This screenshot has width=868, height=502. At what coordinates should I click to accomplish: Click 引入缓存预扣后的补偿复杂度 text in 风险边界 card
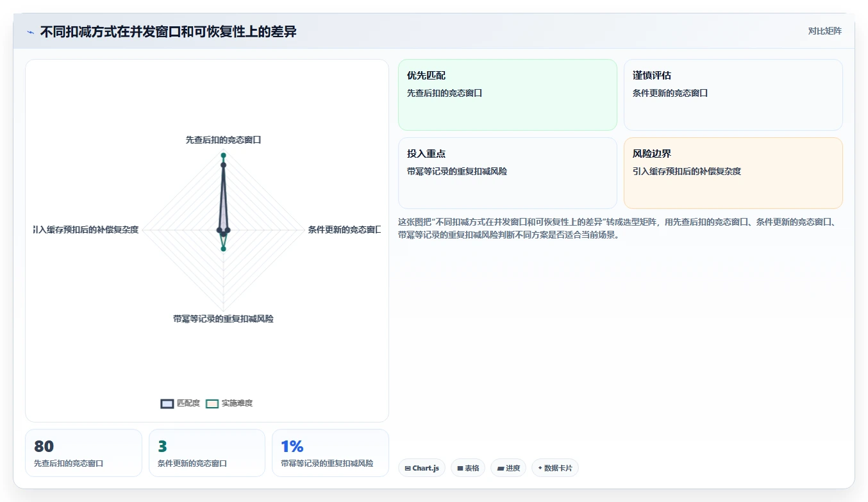[x=687, y=171]
